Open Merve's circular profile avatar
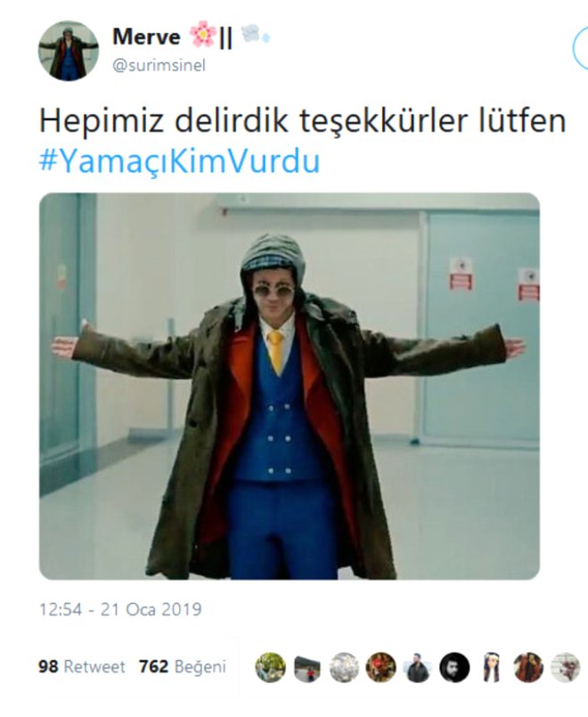This screenshot has height=717, width=588. tap(68, 52)
